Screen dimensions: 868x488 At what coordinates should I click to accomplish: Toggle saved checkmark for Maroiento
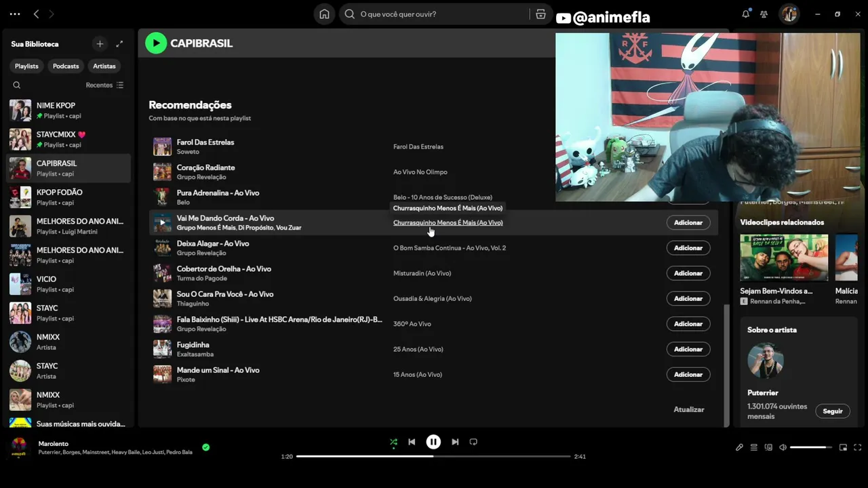[x=205, y=447]
